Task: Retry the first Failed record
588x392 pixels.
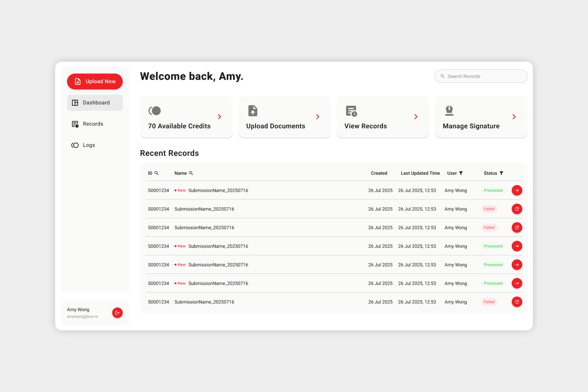Action: coord(517,209)
